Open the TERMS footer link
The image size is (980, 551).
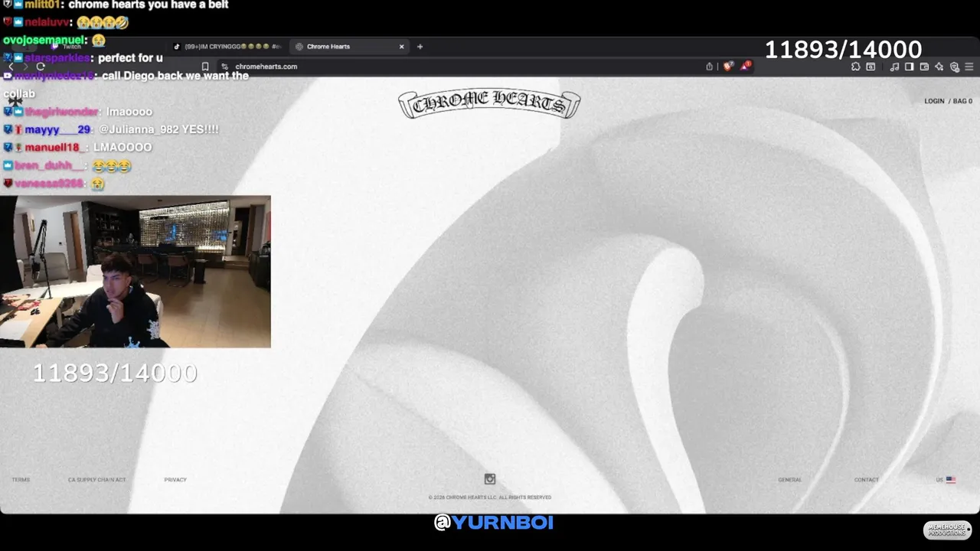(x=21, y=480)
